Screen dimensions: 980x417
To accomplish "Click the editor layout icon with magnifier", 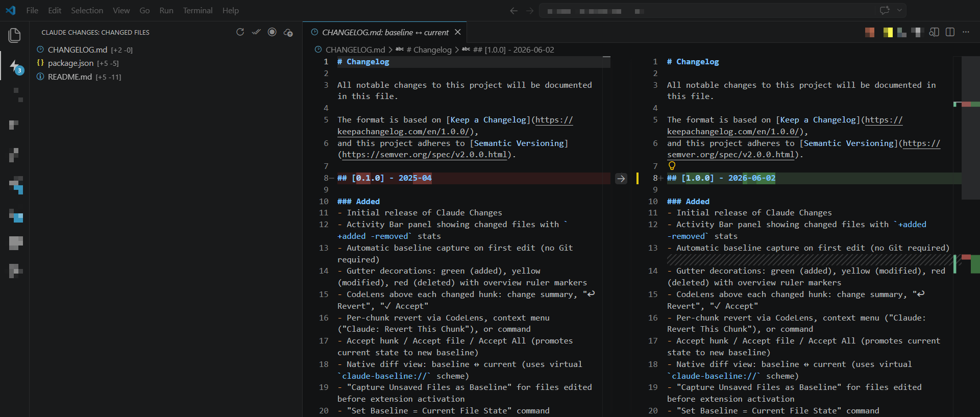I will click(934, 32).
